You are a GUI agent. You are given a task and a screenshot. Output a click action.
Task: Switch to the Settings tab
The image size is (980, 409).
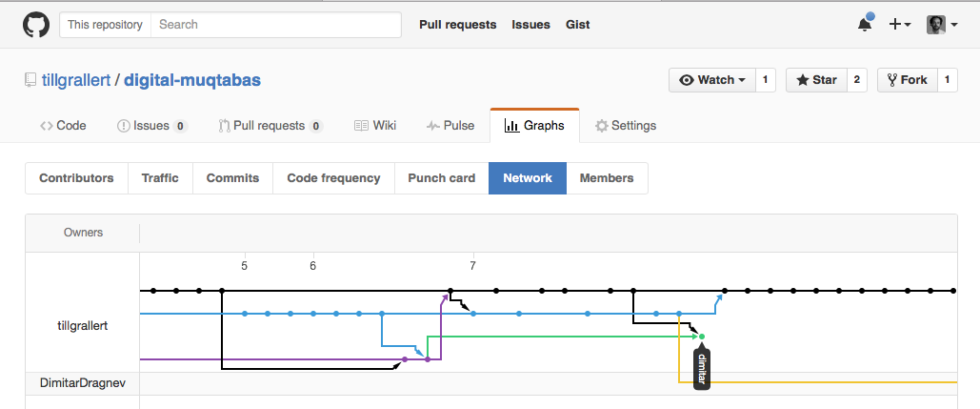click(x=626, y=126)
